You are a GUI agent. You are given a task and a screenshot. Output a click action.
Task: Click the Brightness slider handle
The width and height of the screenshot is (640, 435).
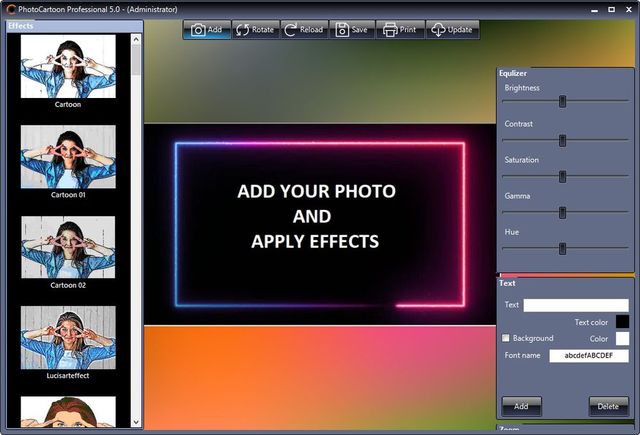pyautogui.click(x=563, y=101)
